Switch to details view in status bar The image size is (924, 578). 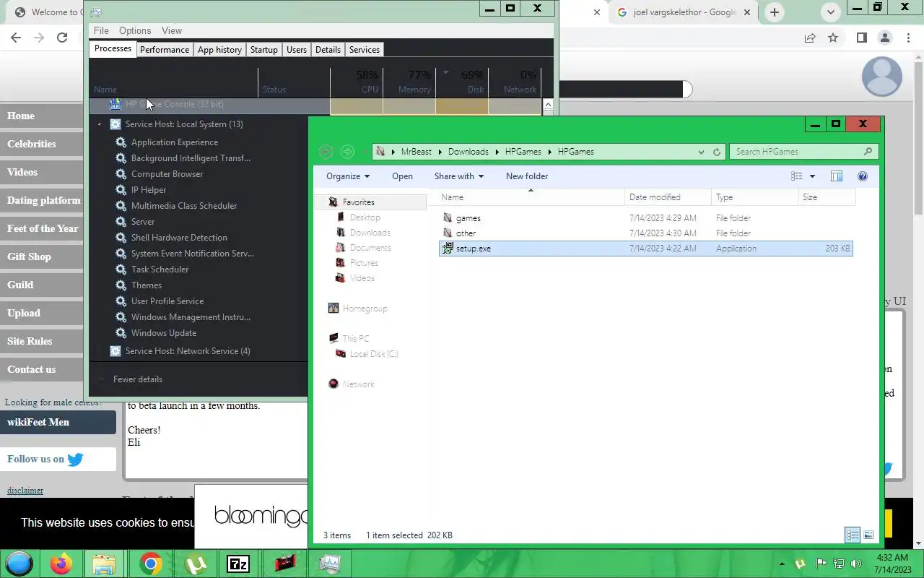(853, 535)
